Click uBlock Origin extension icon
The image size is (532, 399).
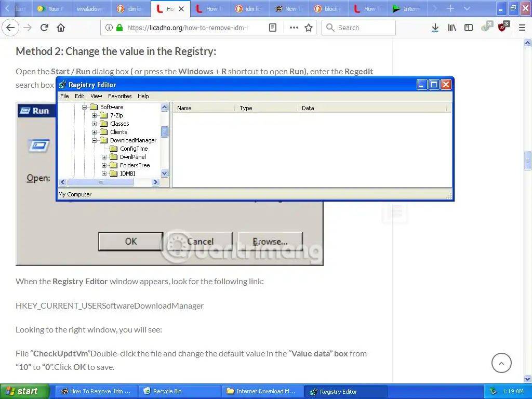pyautogui.click(x=503, y=26)
